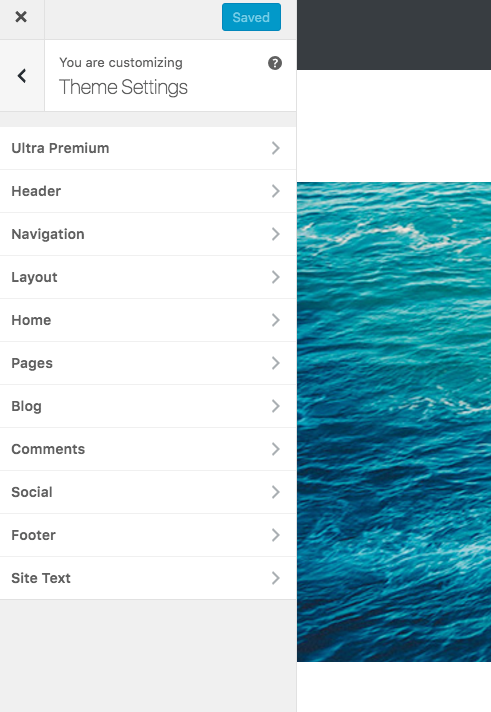This screenshot has height=712, width=491.
Task: Click the Theme Settings heading
Action: click(123, 87)
